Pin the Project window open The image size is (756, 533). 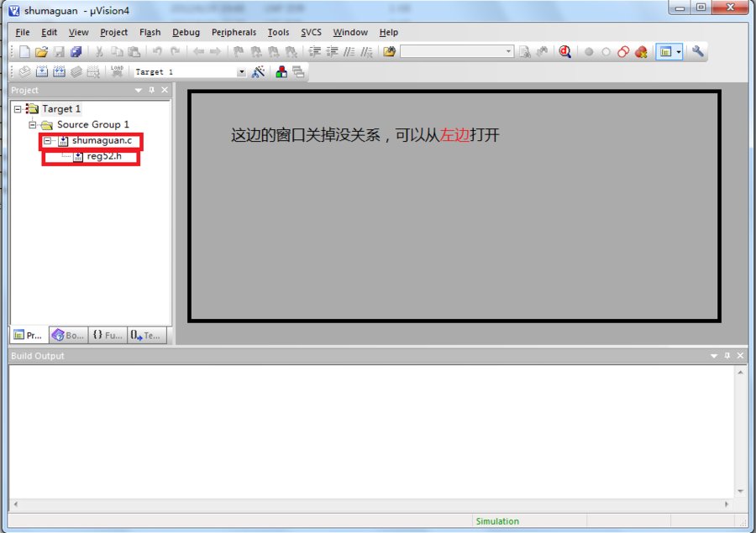tap(151, 90)
